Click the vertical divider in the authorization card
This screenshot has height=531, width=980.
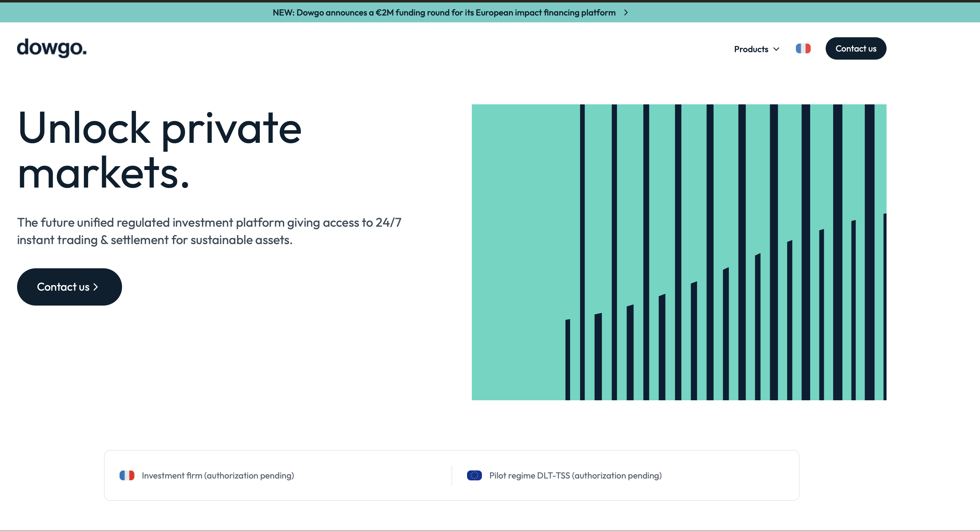(x=451, y=475)
